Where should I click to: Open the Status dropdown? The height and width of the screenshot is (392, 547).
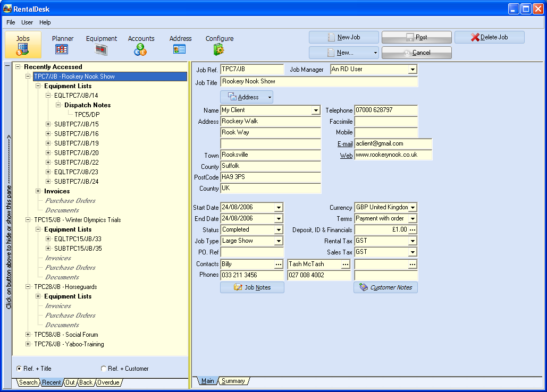(x=279, y=230)
